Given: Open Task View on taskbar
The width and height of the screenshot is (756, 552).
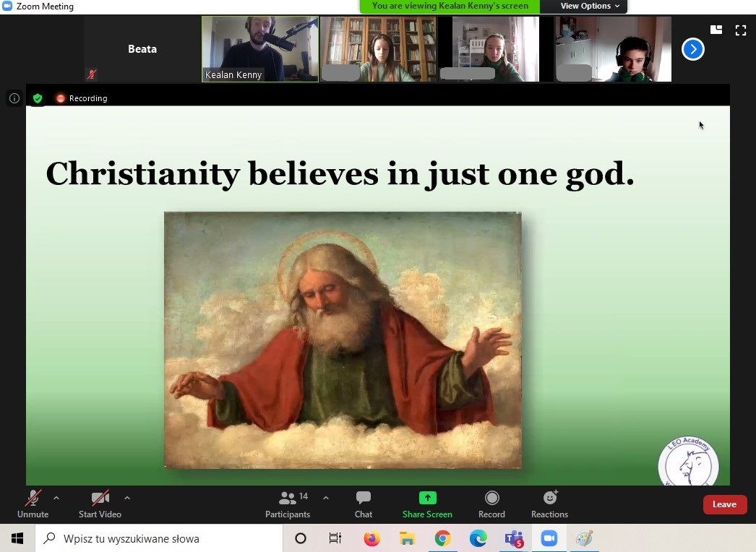Looking at the screenshot, I should coord(335,538).
